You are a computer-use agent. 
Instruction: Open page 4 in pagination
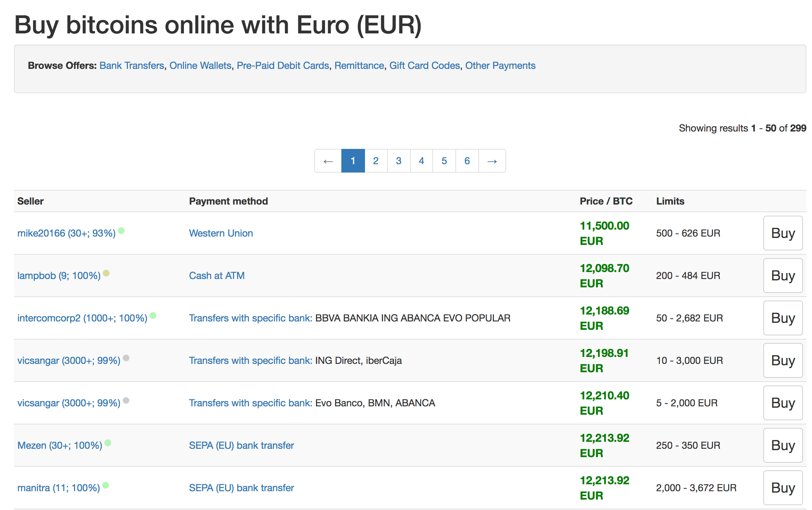421,161
